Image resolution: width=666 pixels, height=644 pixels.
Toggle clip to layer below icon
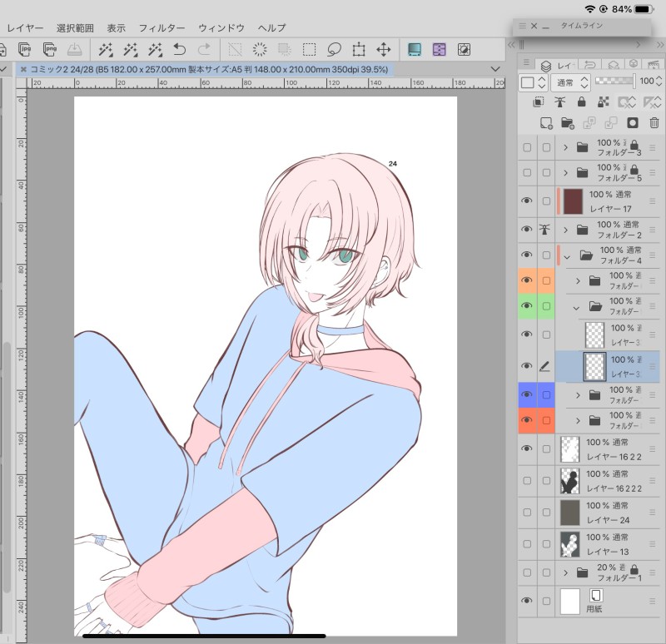click(538, 102)
